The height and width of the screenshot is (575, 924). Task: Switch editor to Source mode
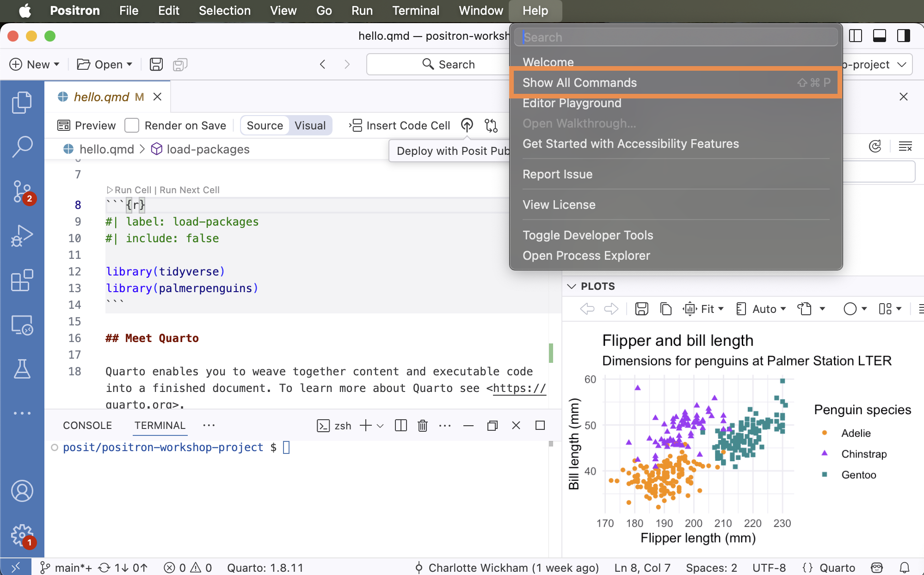pyautogui.click(x=265, y=125)
